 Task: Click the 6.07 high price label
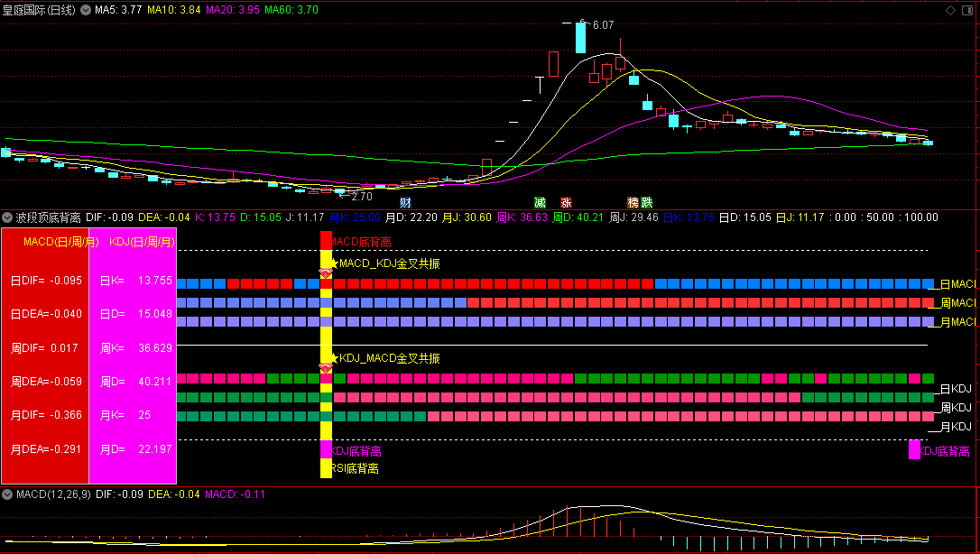[x=603, y=25]
